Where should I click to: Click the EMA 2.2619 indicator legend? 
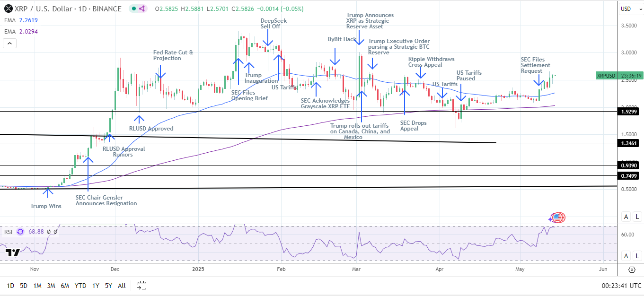[x=20, y=20]
